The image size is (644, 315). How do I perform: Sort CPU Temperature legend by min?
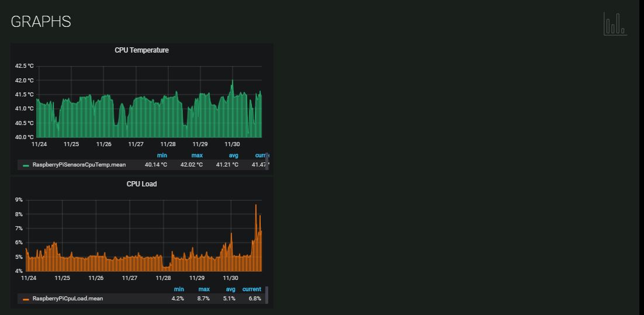point(162,155)
